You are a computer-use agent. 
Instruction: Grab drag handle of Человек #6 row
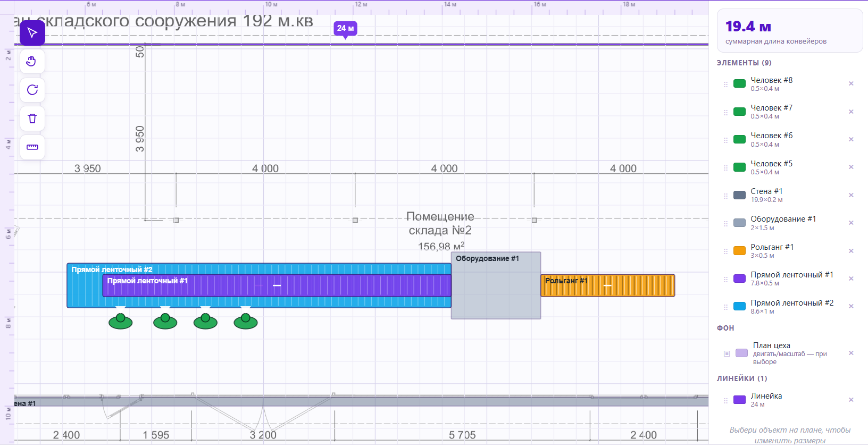tap(725, 140)
